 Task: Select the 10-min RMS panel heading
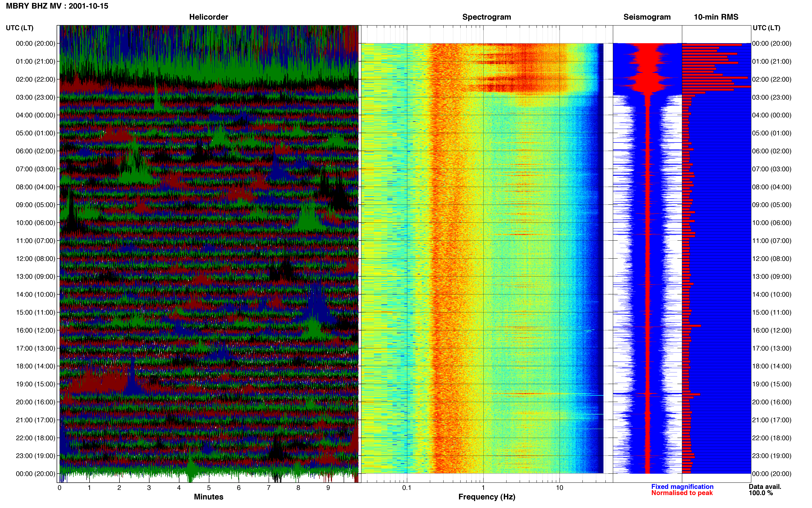pyautogui.click(x=716, y=17)
